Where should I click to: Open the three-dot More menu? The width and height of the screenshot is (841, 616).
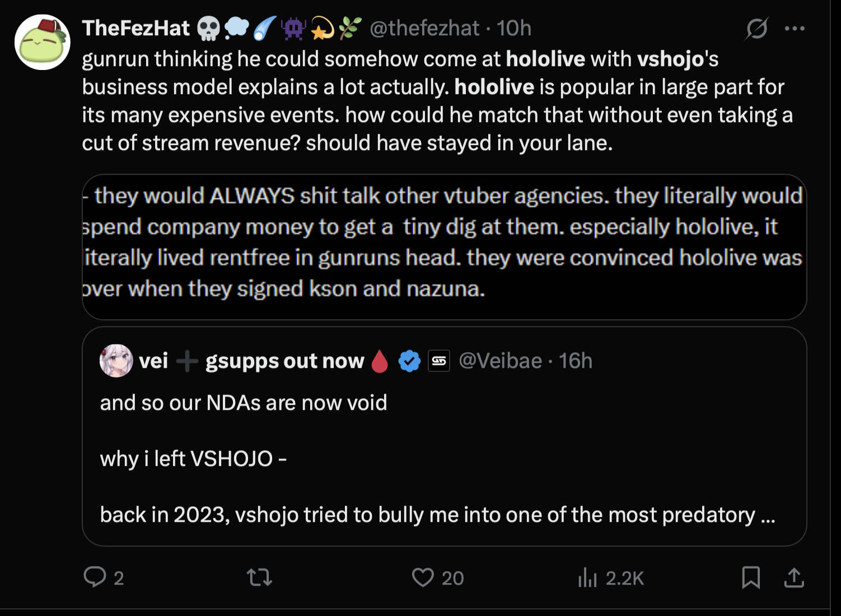coord(795,28)
